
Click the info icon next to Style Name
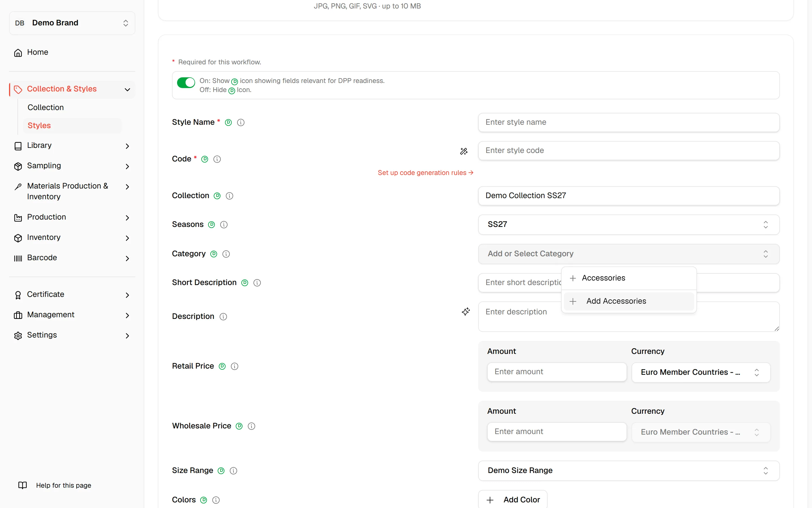(x=240, y=123)
